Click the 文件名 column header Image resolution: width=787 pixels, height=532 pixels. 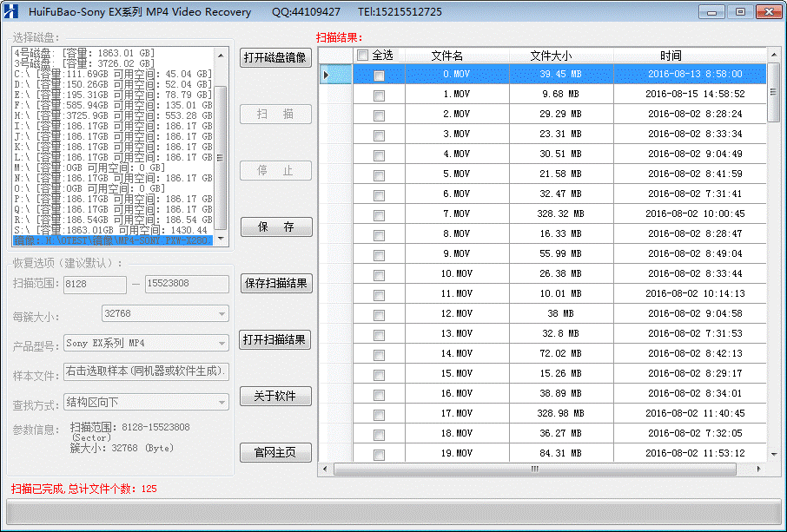tap(447, 56)
